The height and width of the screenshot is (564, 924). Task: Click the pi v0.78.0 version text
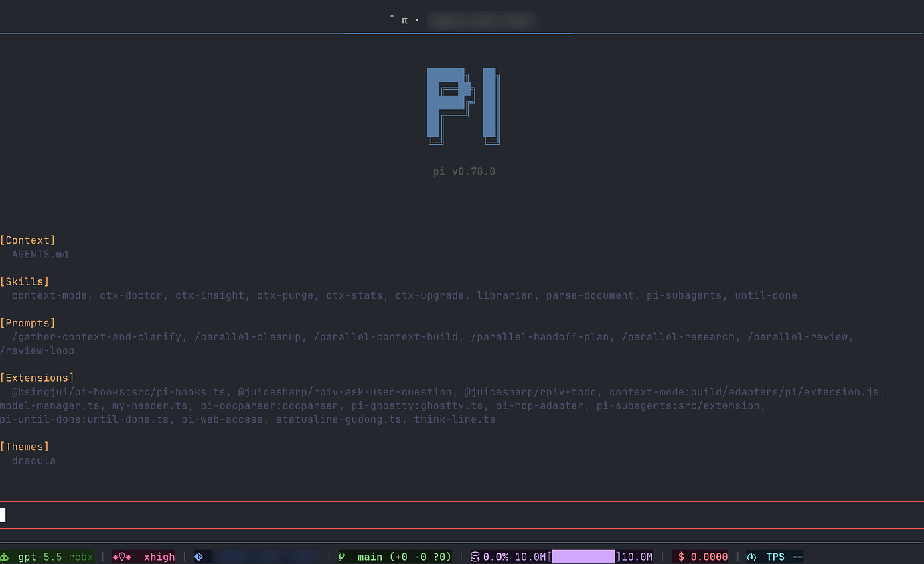pos(464,171)
